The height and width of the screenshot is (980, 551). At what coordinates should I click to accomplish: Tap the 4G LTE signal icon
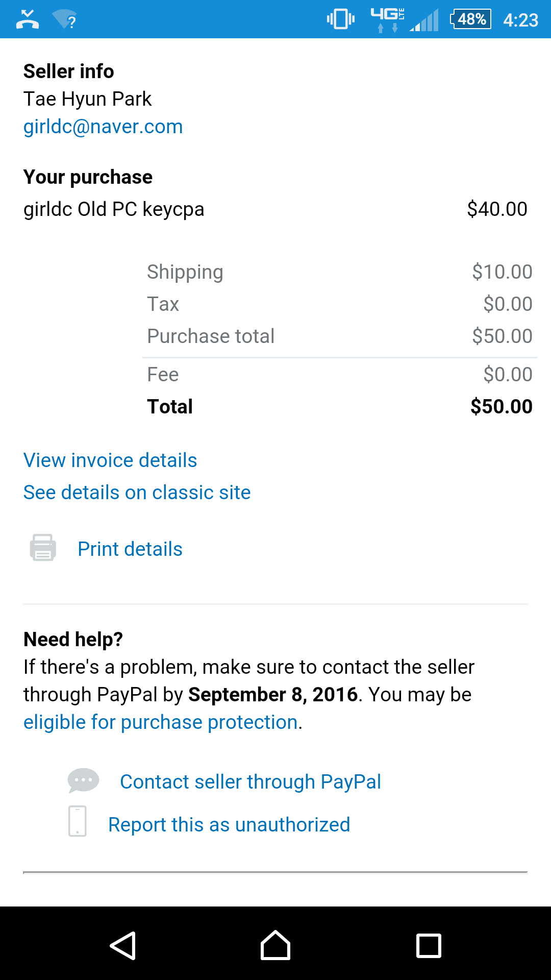[388, 19]
